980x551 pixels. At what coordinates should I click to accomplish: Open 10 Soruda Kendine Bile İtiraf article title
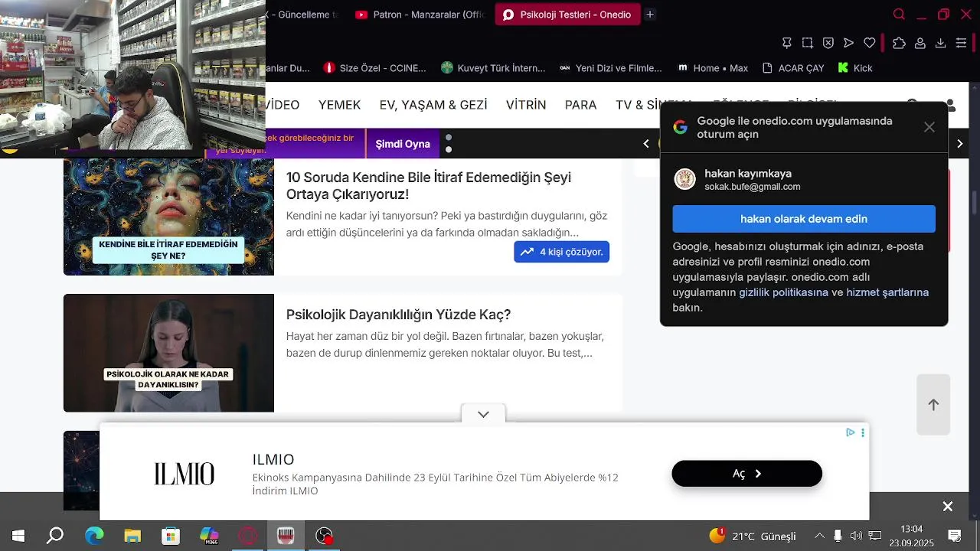(429, 185)
